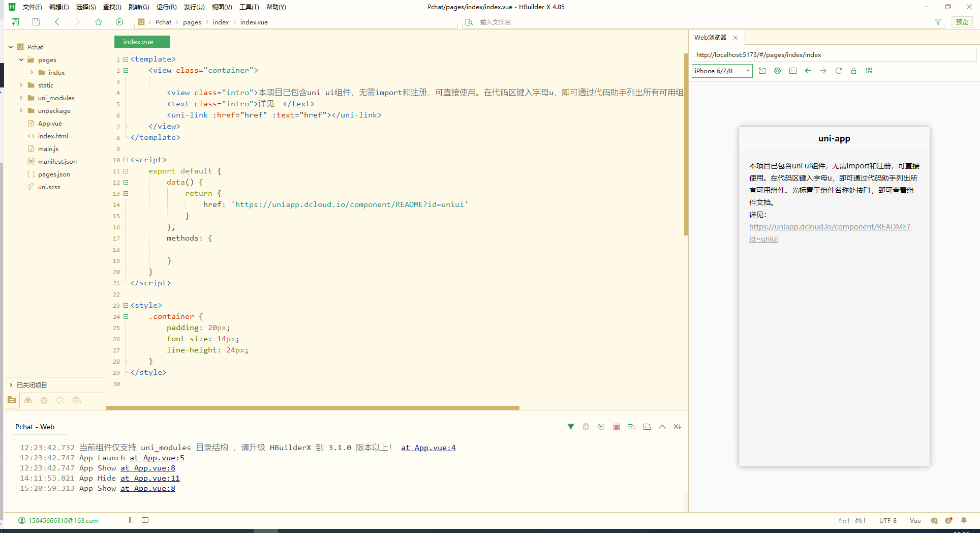Click the bug icon in sidebar bottom
This screenshot has height=533, width=980.
44,400
